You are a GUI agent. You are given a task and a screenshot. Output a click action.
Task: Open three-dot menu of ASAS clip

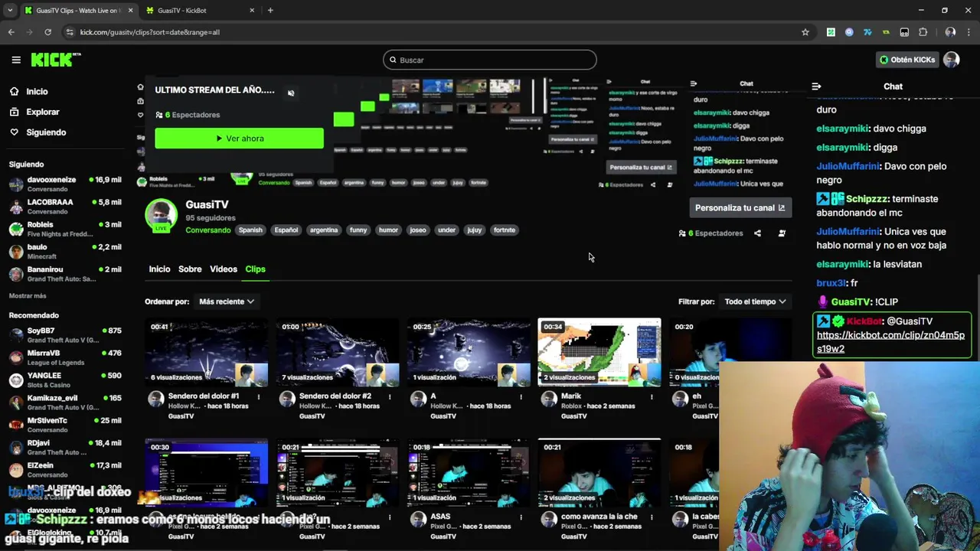521,517
